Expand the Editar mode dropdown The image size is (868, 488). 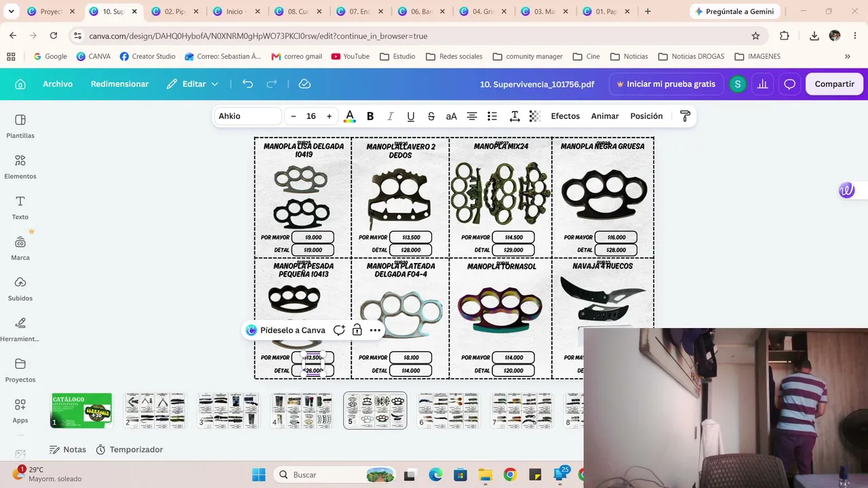(193, 84)
